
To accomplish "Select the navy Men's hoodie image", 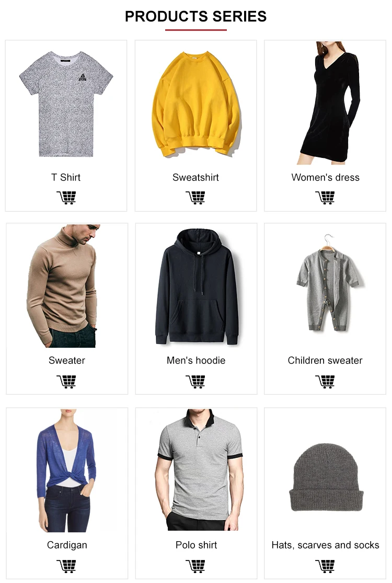I will (x=197, y=287).
